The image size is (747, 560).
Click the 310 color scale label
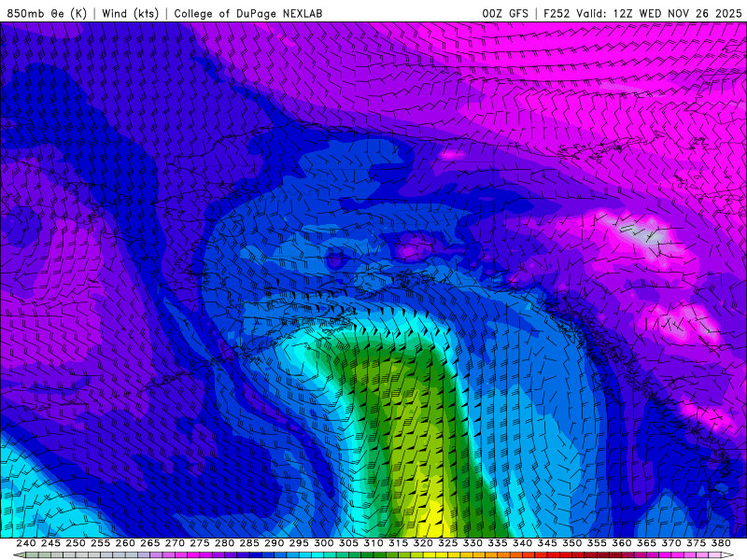373,543
